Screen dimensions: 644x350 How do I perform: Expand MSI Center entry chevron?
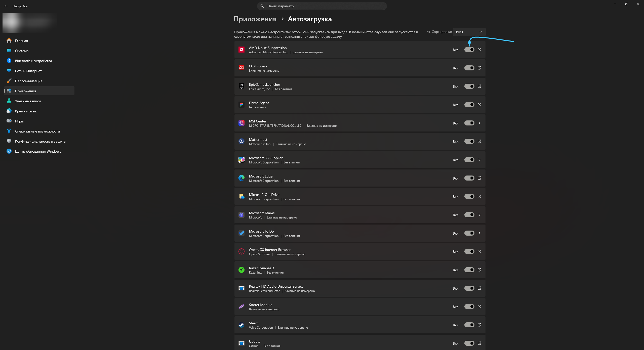tap(479, 123)
